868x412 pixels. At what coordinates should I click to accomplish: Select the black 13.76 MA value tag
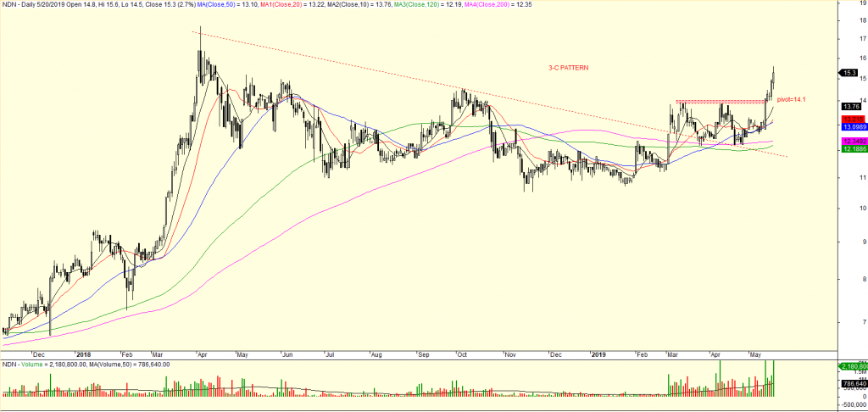click(851, 106)
